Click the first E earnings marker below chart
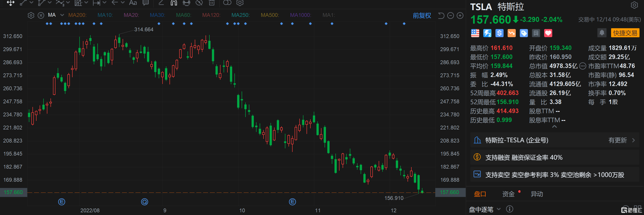This screenshot has height=215, width=644. 62,202
